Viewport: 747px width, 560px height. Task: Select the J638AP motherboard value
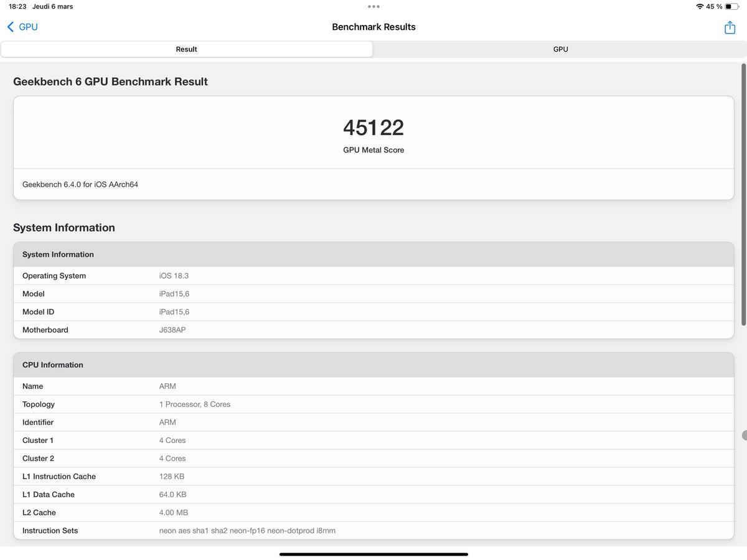(172, 330)
